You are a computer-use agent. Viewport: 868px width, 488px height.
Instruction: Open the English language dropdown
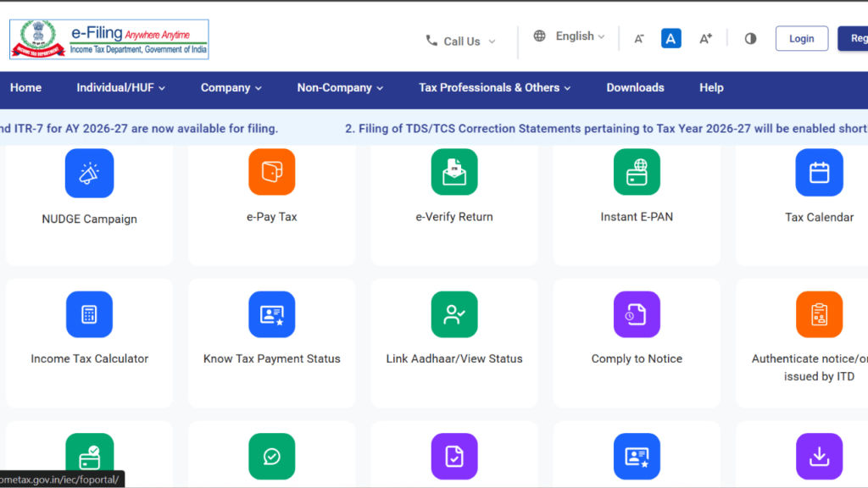[x=580, y=36]
